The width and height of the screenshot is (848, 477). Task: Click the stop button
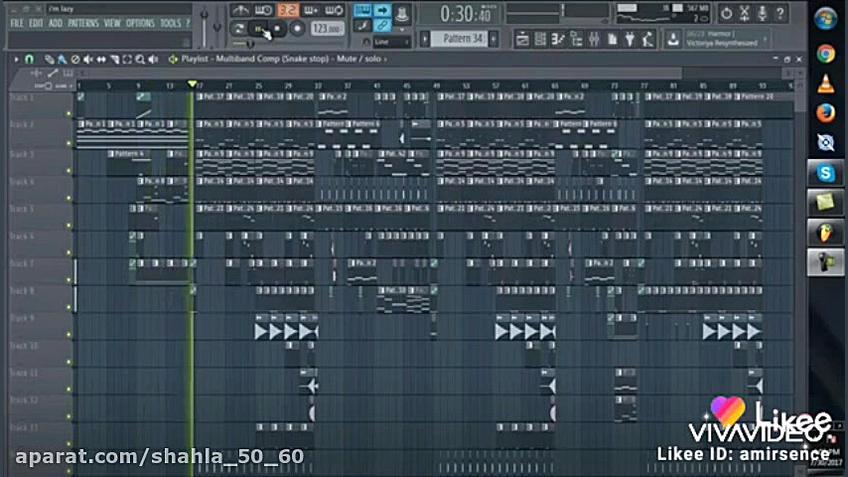(277, 29)
